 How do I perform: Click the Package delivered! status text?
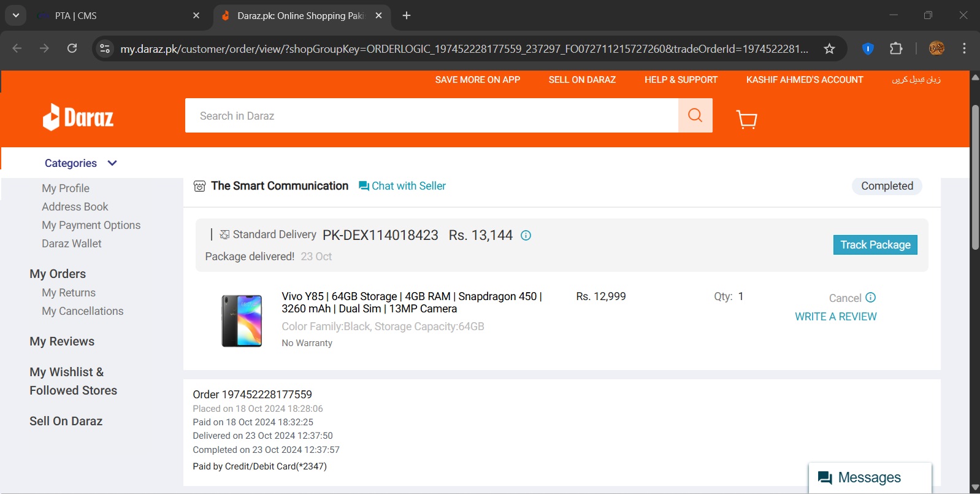click(250, 257)
